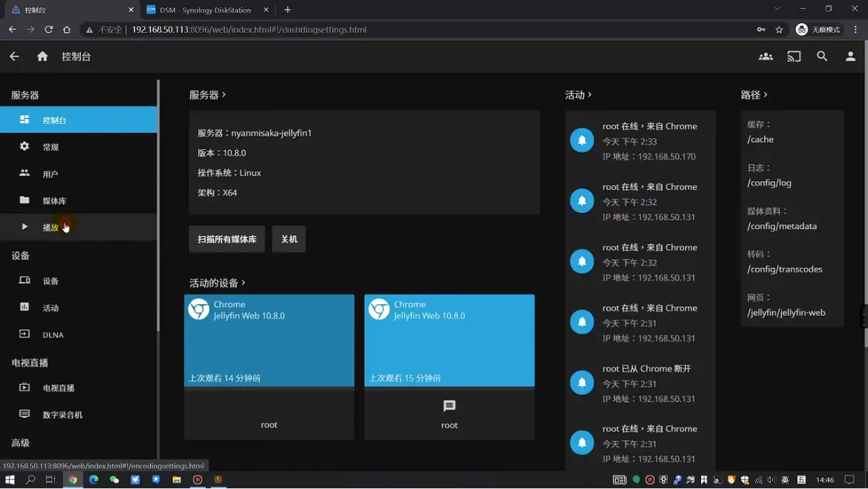The width and height of the screenshot is (868, 489).
Task: Select 用户 in the sidebar
Action: (x=50, y=174)
